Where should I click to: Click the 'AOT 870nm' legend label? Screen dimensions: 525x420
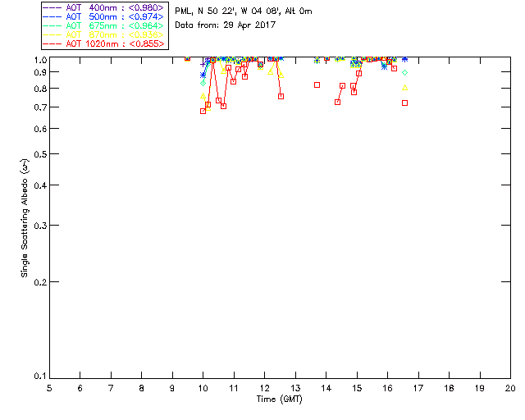click(x=91, y=34)
